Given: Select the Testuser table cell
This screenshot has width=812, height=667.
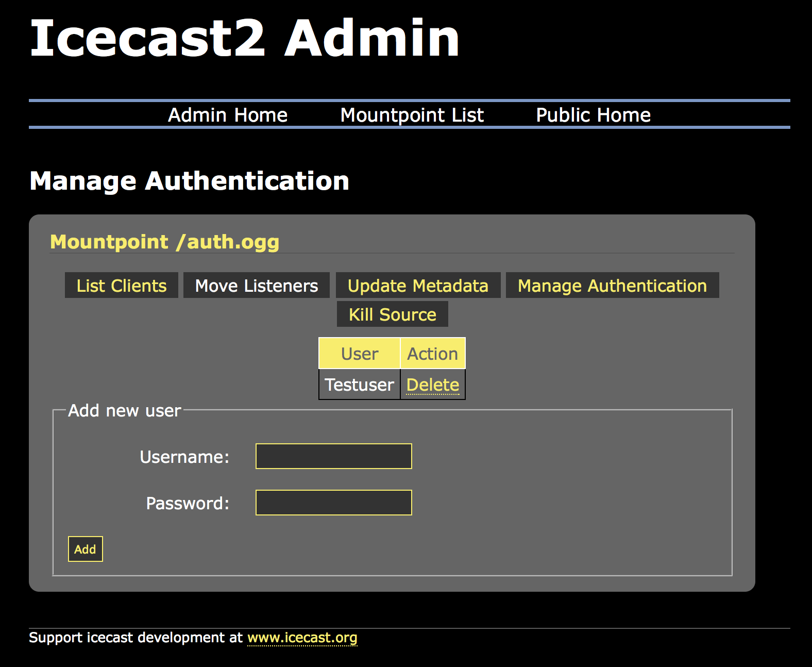Looking at the screenshot, I should point(359,385).
